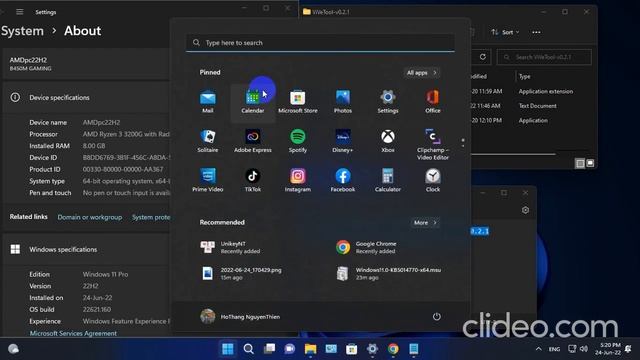
Task: Open the Microsoft Services Agreement link
Action: [73, 333]
